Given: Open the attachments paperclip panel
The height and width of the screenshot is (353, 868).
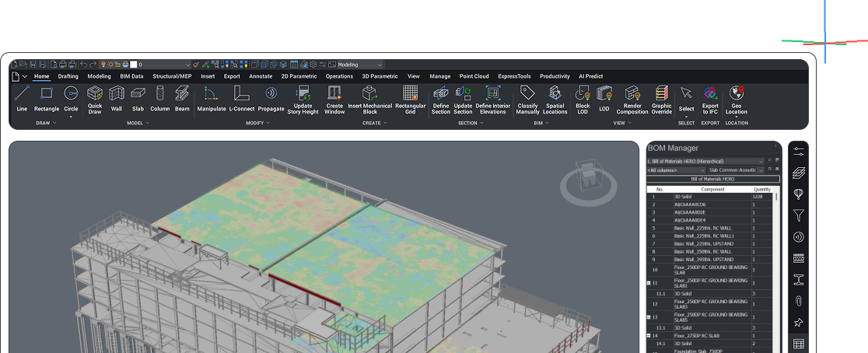Looking at the screenshot, I should [798, 301].
